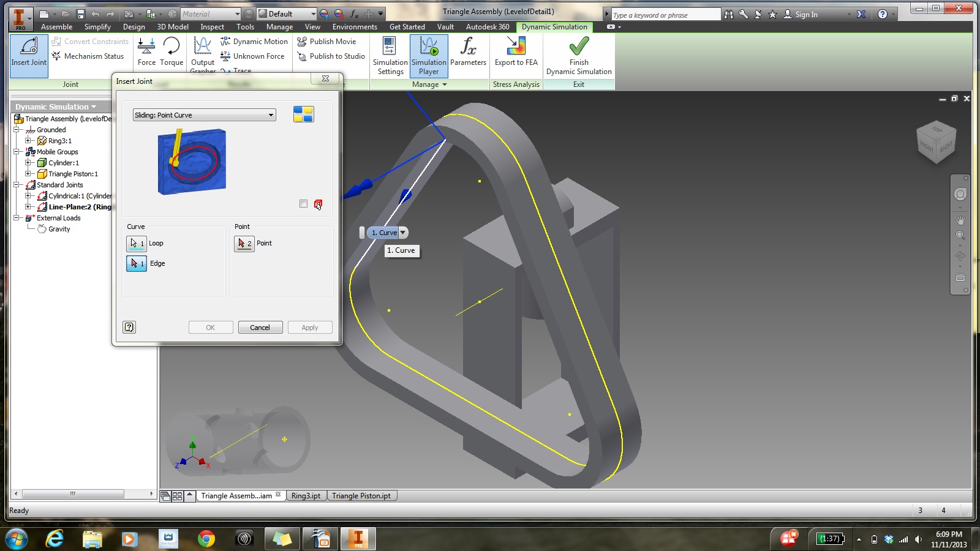Open Internet Explorer from taskbar

point(55,539)
